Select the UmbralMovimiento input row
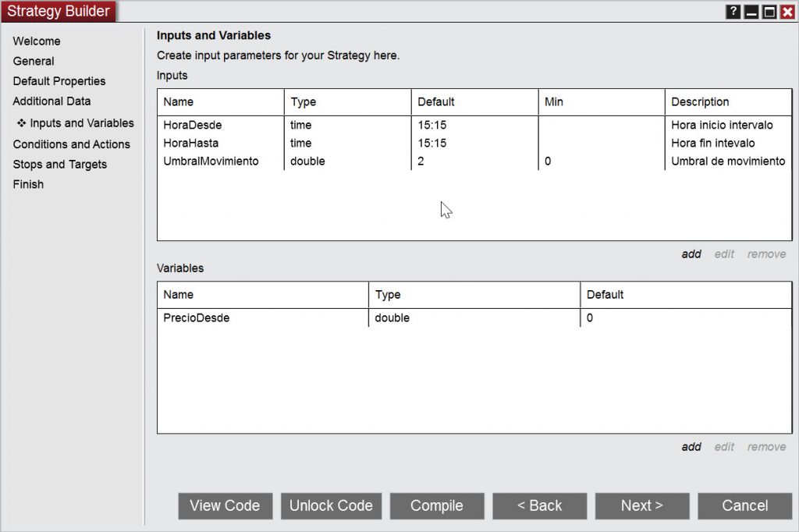 pyautogui.click(x=474, y=161)
